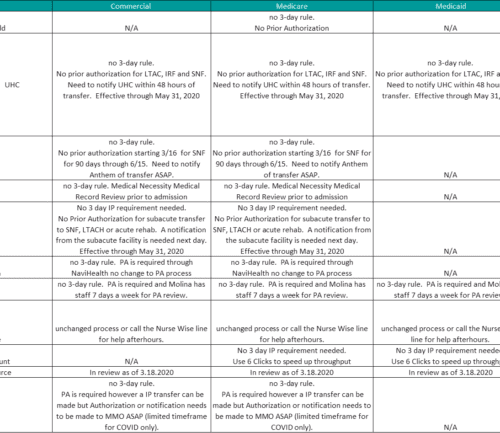Select Commercial cell about MMO authorization for COVID

point(131,405)
